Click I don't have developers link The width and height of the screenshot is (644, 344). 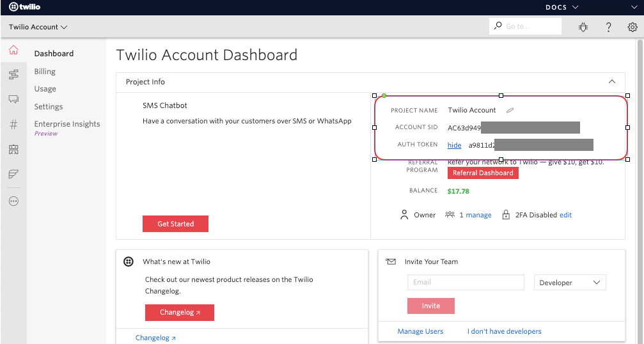(x=505, y=331)
